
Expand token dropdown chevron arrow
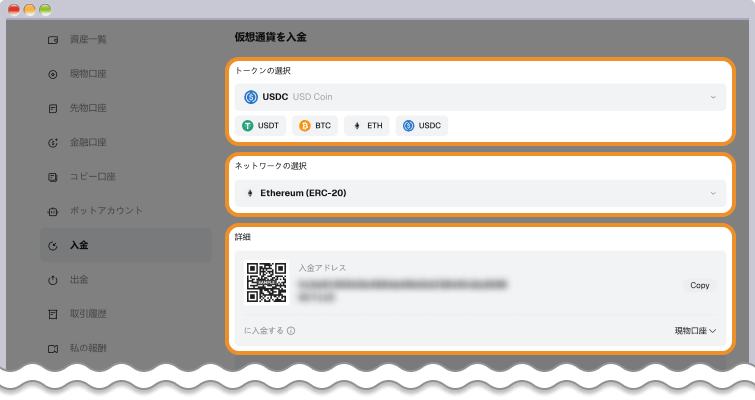(x=713, y=97)
